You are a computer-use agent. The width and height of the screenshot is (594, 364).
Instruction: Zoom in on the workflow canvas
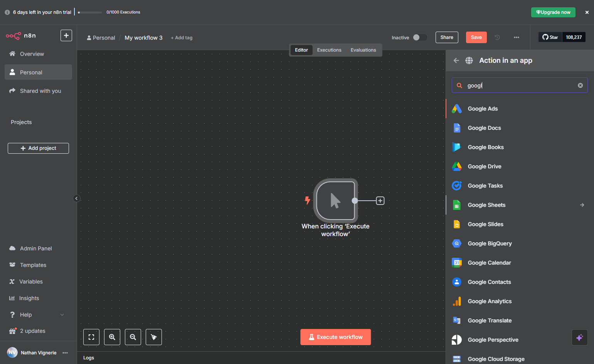pyautogui.click(x=112, y=337)
